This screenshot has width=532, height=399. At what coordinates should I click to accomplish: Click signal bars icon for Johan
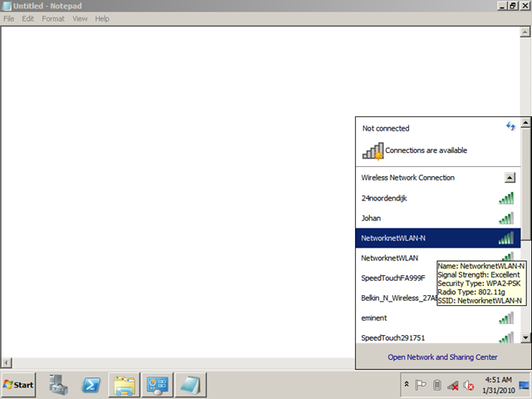[x=506, y=218]
